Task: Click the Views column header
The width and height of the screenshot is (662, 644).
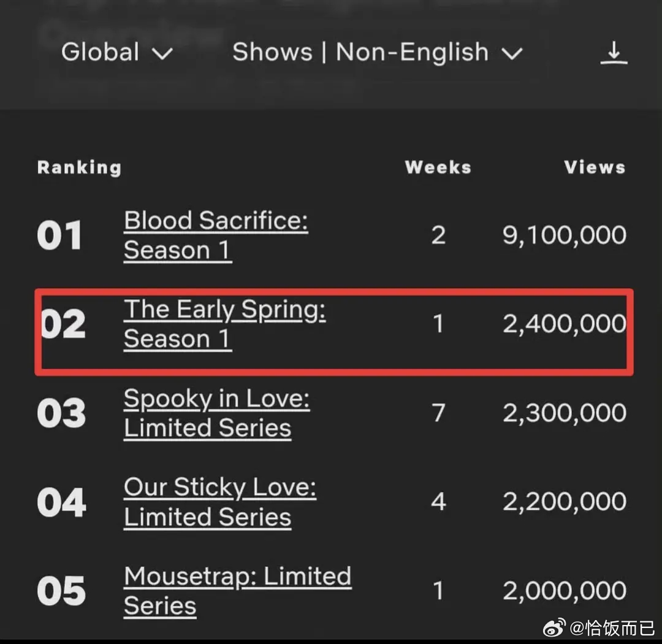Action: click(595, 167)
